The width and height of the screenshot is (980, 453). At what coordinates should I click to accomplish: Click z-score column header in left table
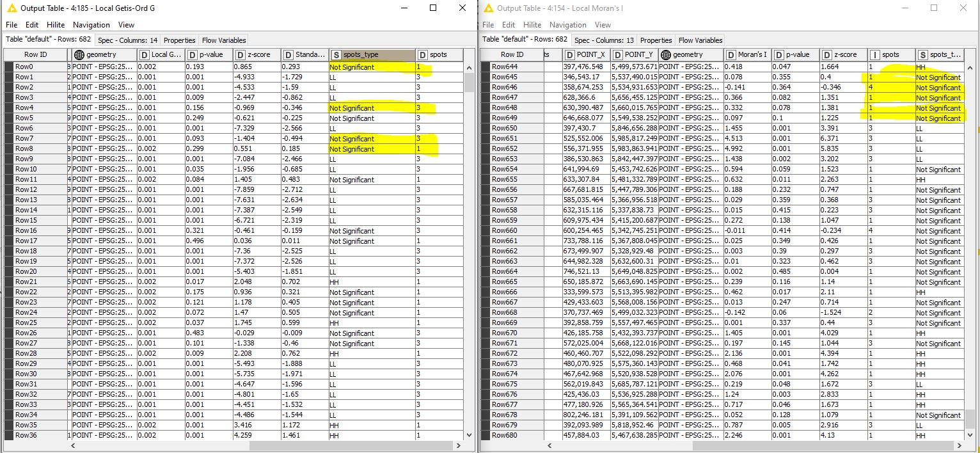click(257, 55)
